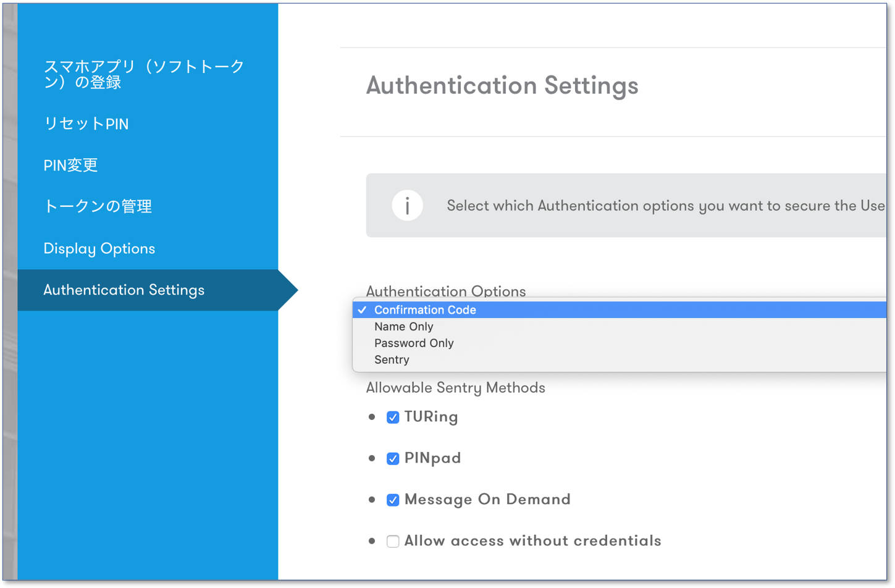Select Sentry from the dropdown list
The image size is (895, 588).
(x=392, y=360)
